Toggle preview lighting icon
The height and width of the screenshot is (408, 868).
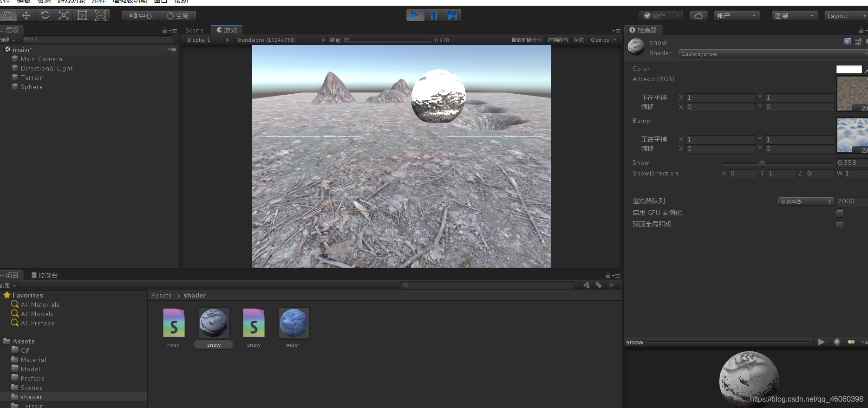(851, 342)
